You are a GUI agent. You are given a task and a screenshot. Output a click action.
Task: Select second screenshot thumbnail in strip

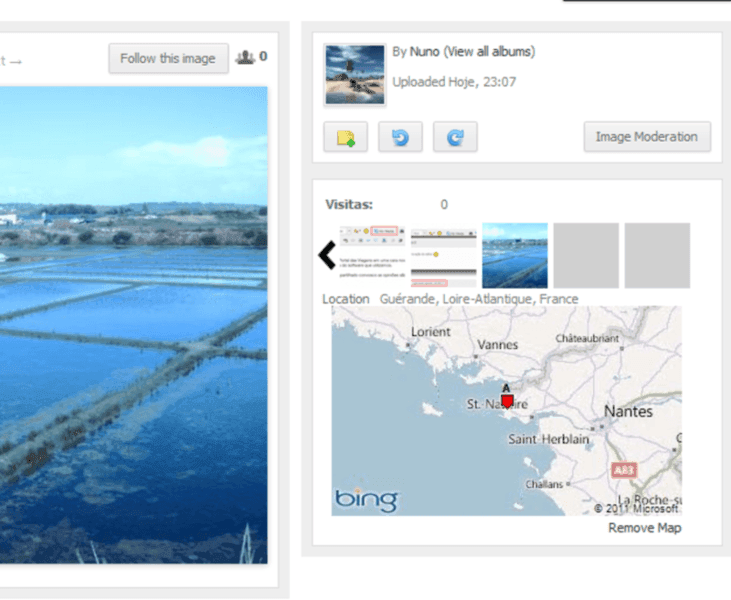(x=443, y=255)
